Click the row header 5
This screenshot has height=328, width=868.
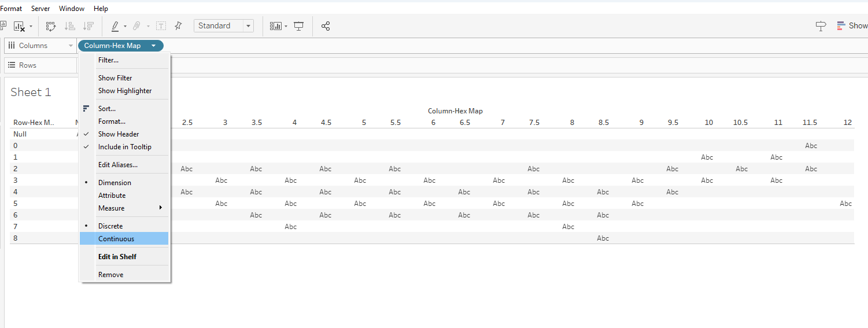[16, 204]
